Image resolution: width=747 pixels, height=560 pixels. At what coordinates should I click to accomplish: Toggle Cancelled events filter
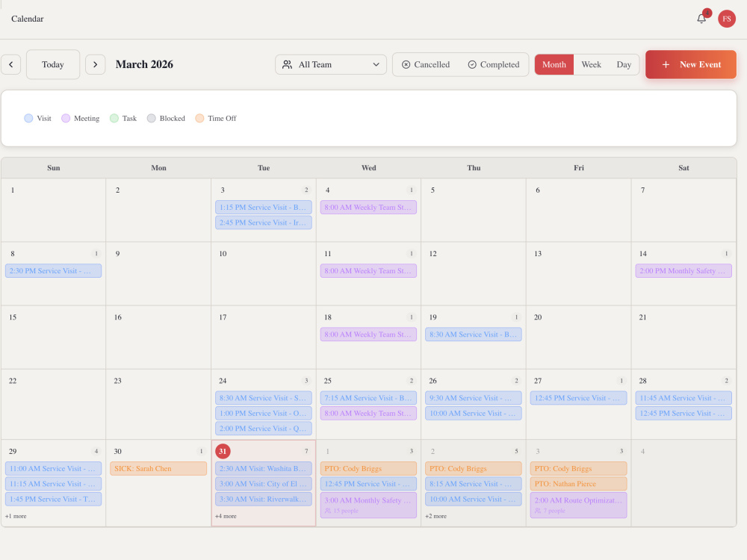pos(426,64)
